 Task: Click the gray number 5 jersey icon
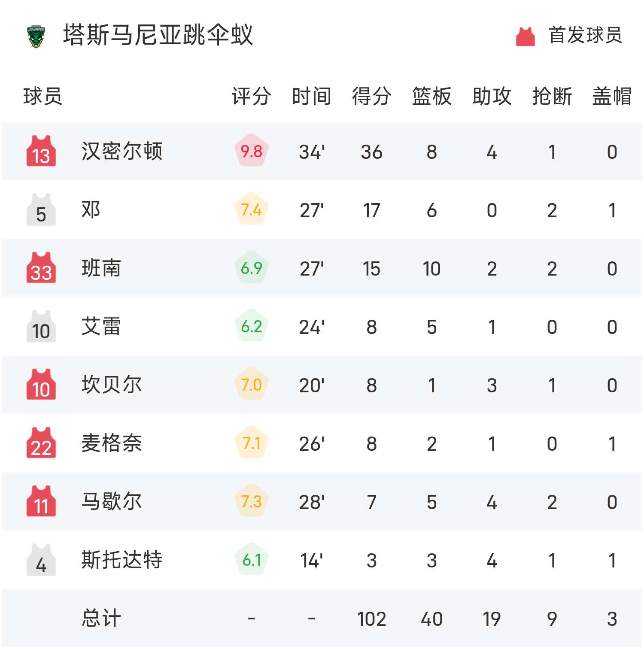(x=41, y=209)
